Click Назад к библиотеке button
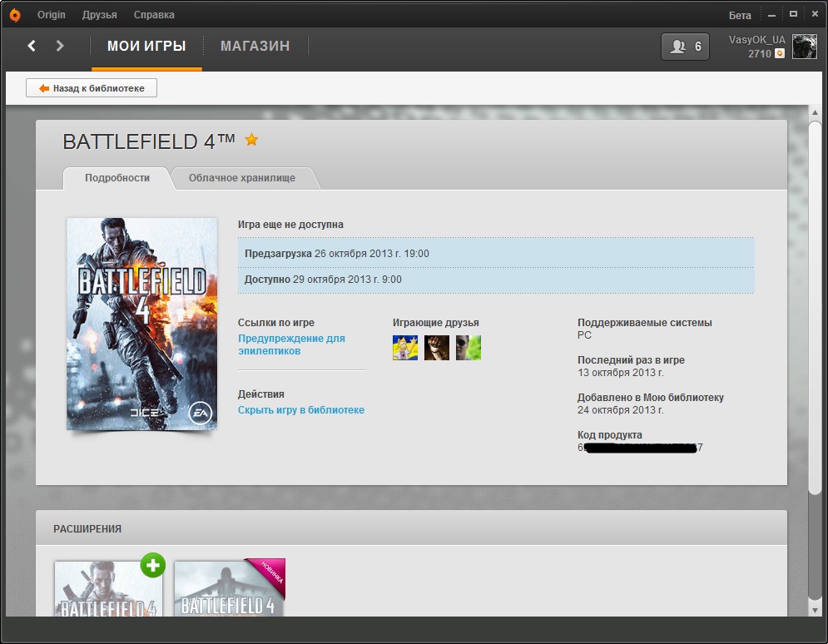Viewport: 828px width, 644px height. (x=92, y=88)
